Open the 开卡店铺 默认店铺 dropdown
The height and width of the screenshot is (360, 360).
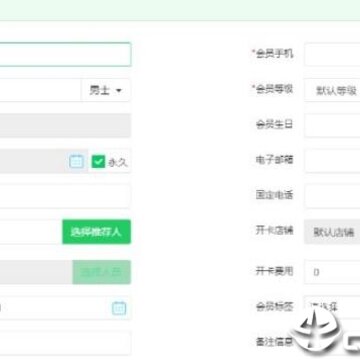332,232
